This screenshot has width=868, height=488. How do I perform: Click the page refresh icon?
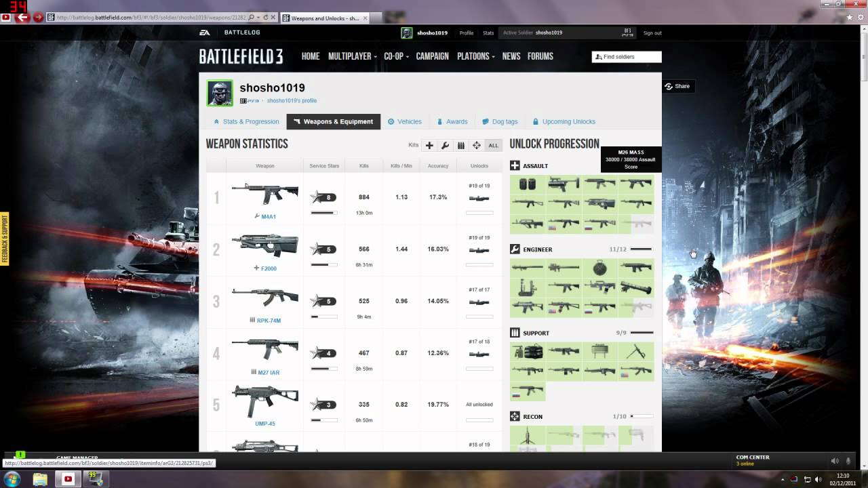pyautogui.click(x=265, y=18)
